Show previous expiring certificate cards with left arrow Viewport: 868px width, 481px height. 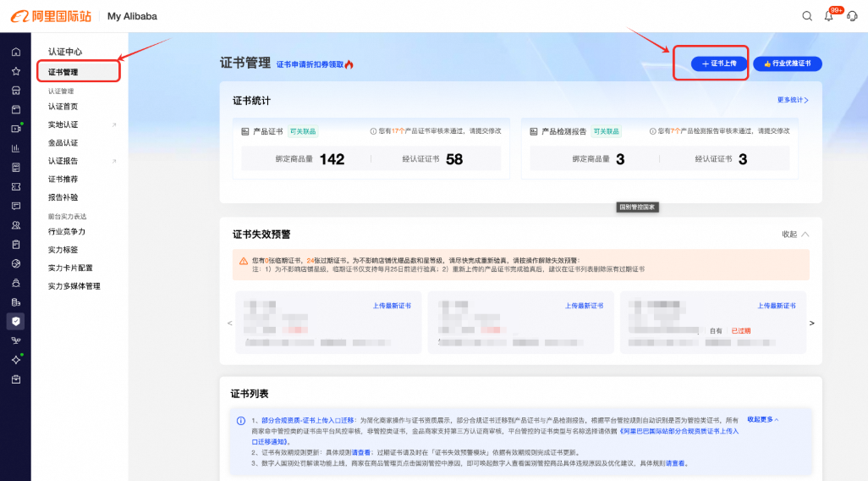coord(230,323)
